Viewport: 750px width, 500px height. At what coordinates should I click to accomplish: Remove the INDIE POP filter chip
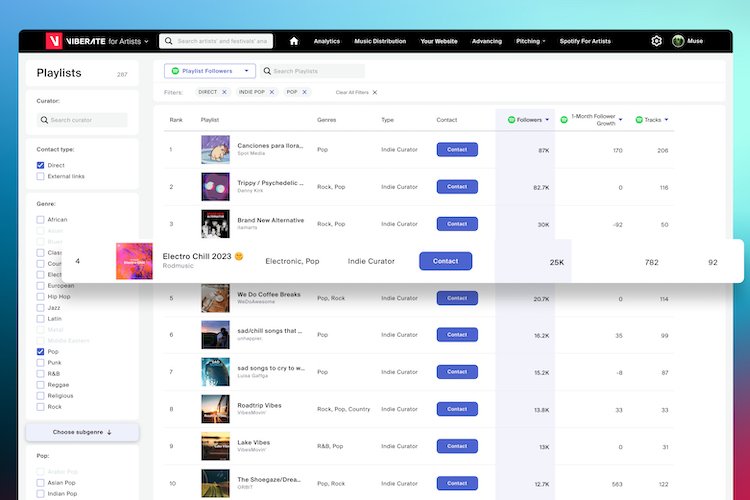coord(272,92)
